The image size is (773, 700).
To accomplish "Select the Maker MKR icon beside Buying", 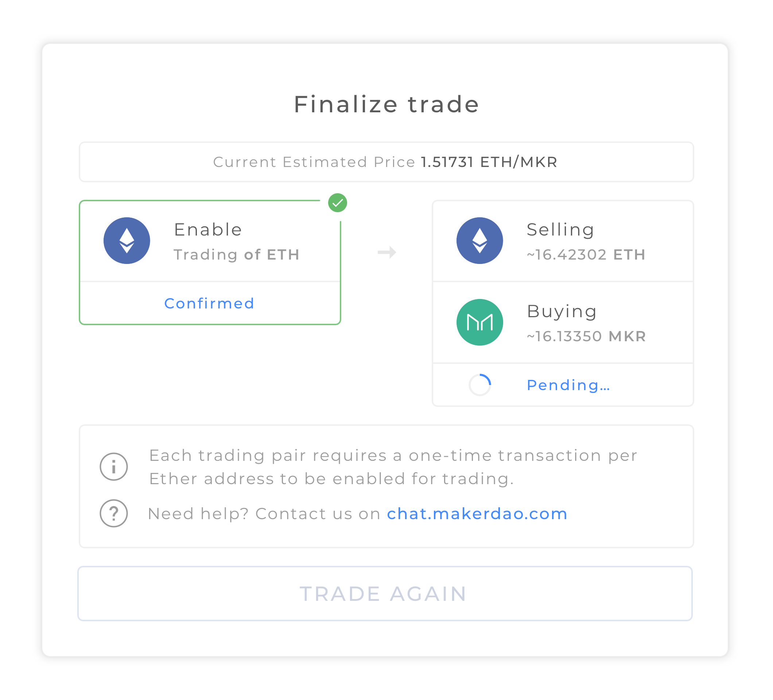I will click(479, 322).
